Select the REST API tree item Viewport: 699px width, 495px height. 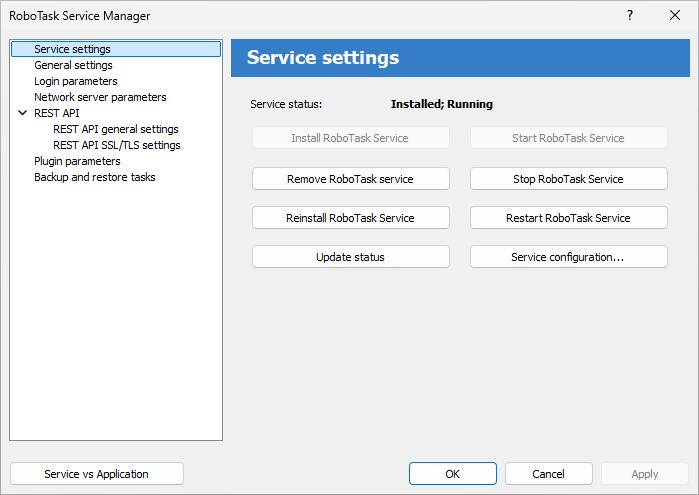pos(57,113)
